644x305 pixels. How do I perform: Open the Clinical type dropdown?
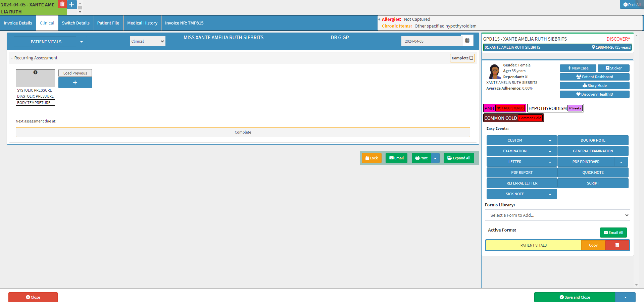[148, 41]
